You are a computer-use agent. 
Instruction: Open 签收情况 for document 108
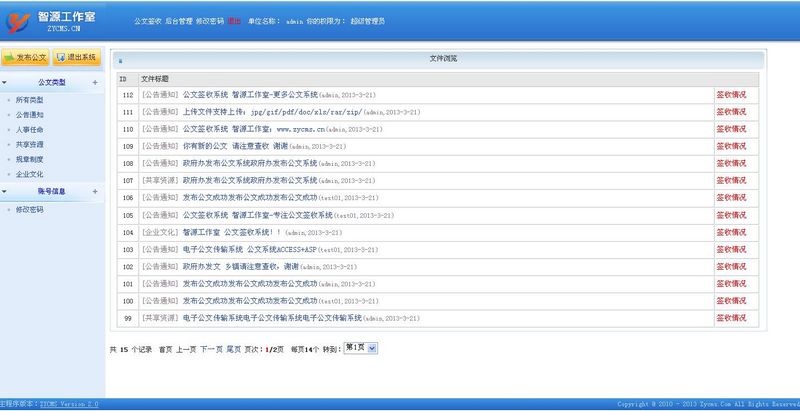731,163
